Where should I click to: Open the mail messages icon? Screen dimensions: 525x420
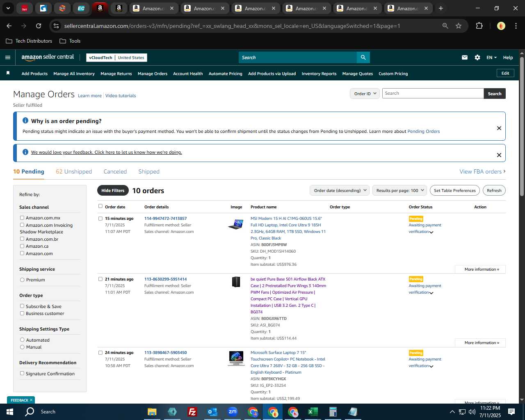click(465, 57)
